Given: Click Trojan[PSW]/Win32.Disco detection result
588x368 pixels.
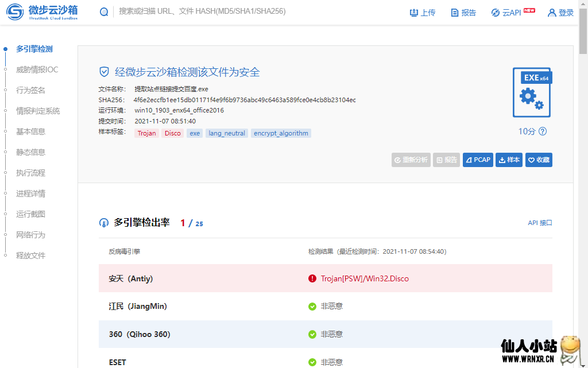Looking at the screenshot, I should (365, 278).
